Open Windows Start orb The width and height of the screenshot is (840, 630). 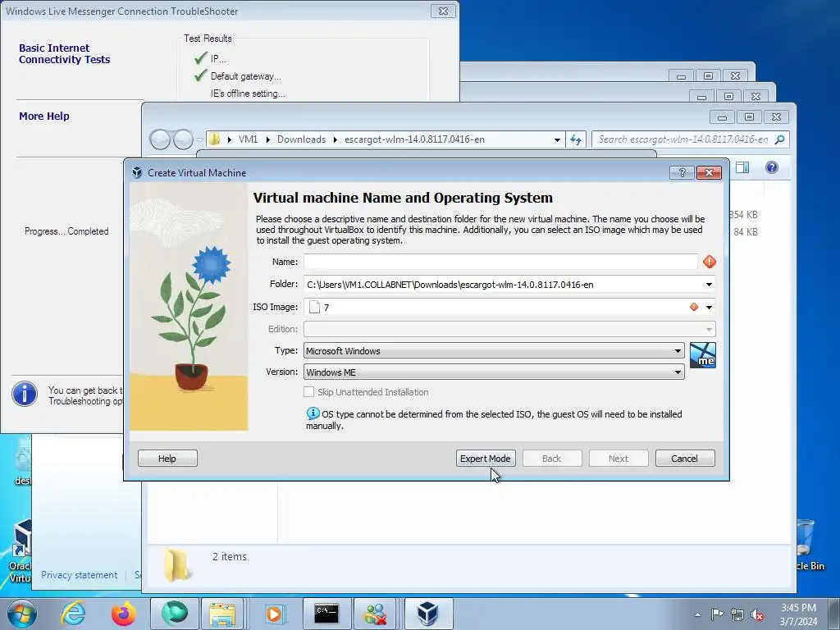coord(22,614)
